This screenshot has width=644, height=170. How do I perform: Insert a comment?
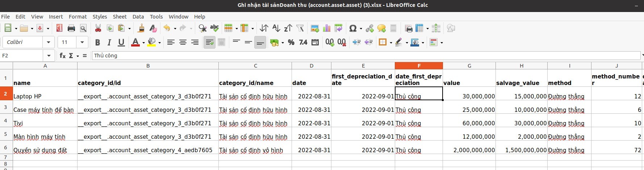click(x=381, y=28)
